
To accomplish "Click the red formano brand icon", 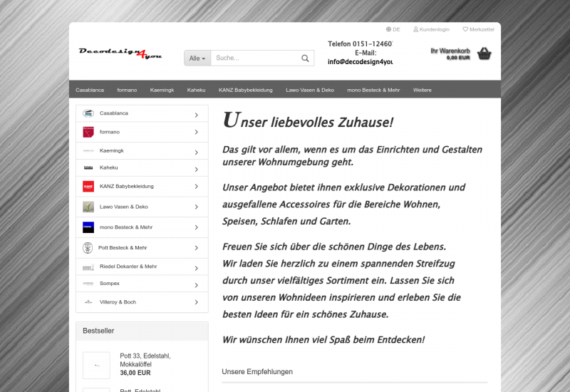I will click(x=88, y=132).
